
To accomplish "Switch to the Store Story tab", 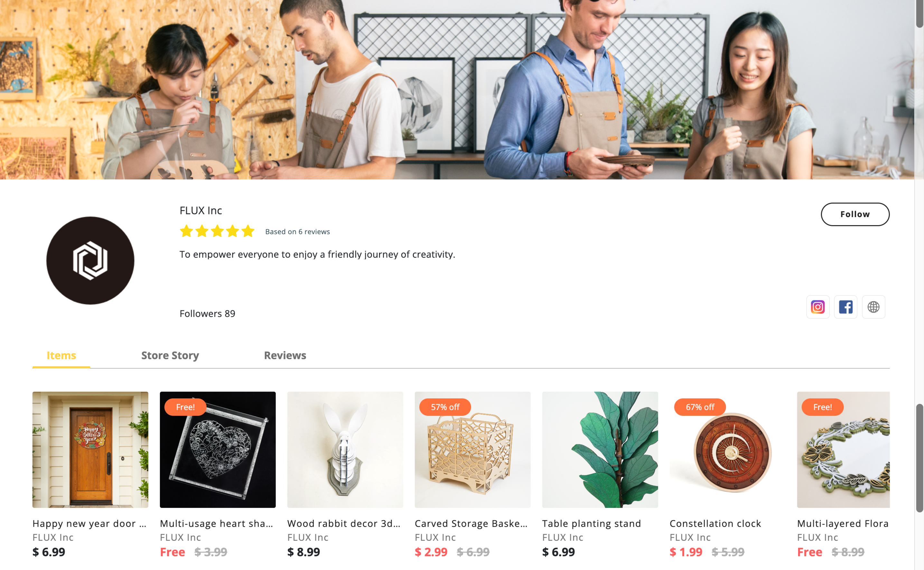I will (170, 355).
